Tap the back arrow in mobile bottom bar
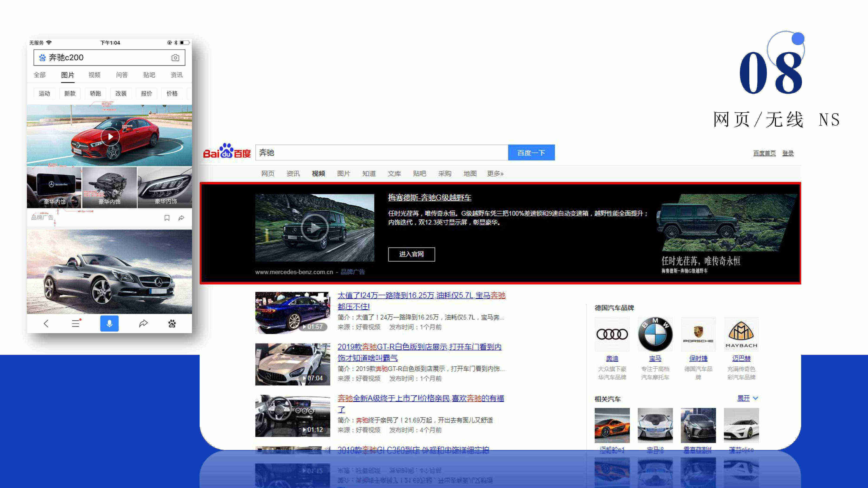This screenshot has width=868, height=488. tap(46, 324)
